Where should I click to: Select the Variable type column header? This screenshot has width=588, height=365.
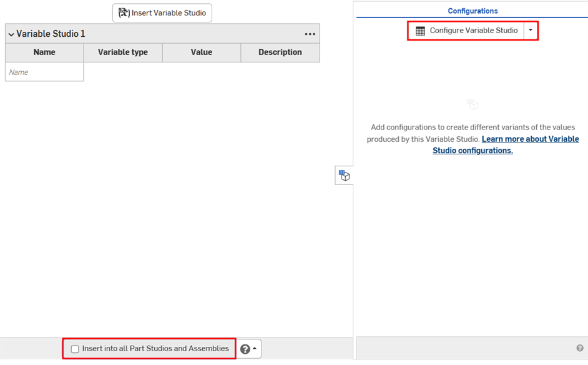[123, 52]
